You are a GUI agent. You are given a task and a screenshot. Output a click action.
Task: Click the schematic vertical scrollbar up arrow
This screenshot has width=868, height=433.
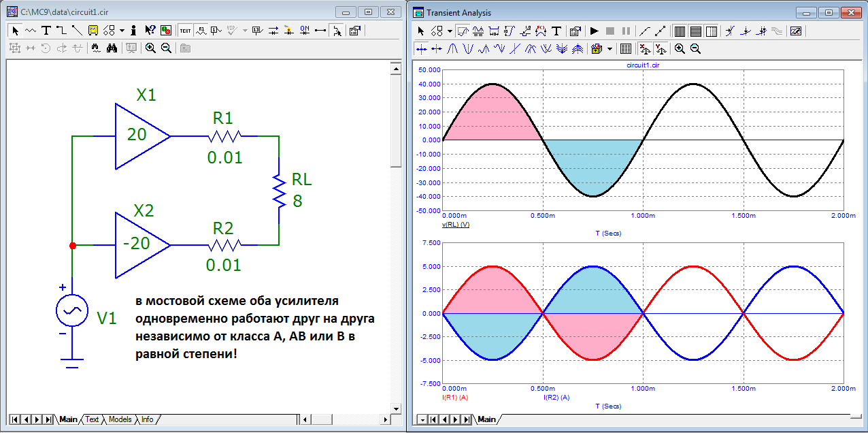pos(395,67)
